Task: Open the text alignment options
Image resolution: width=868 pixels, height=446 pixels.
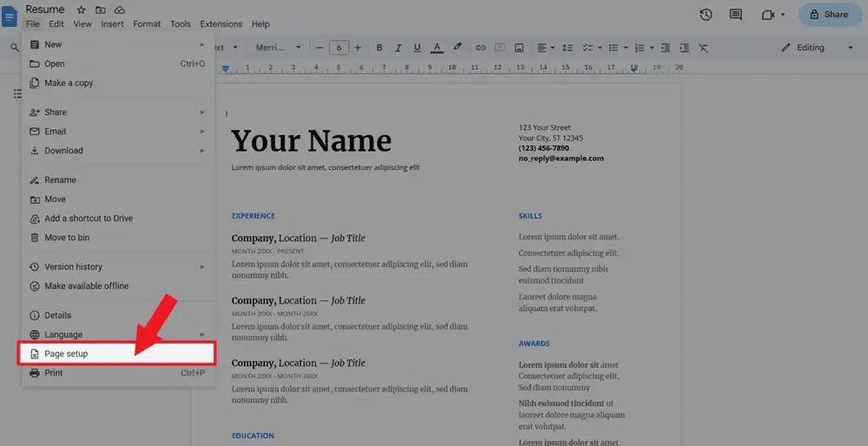Action: point(546,48)
